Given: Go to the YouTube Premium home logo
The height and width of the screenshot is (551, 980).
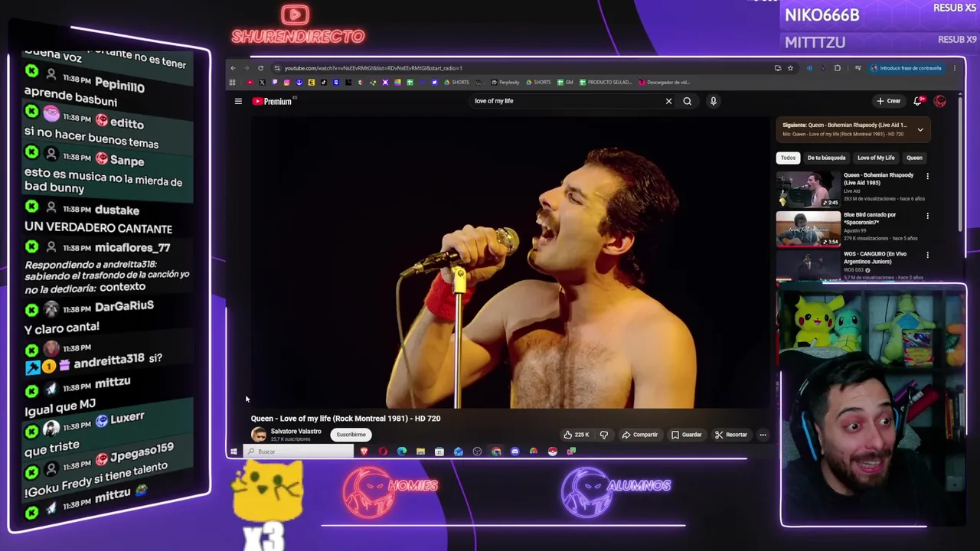Looking at the screenshot, I should 273,101.
